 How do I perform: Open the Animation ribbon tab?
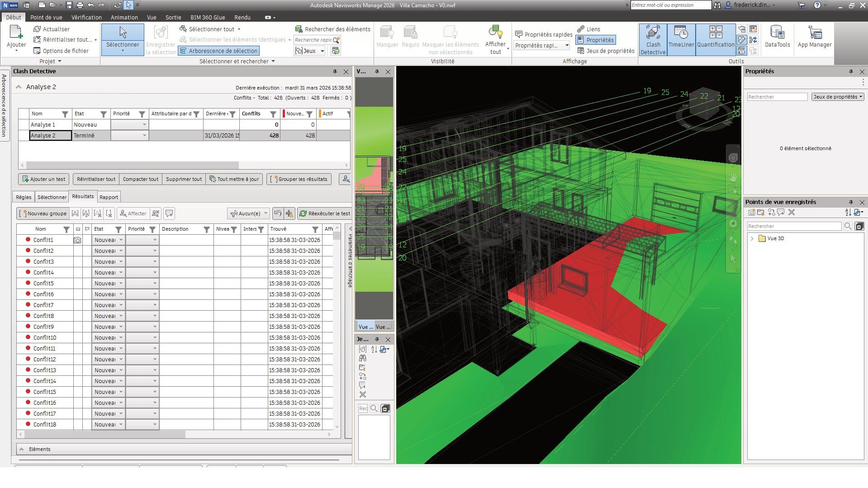(x=124, y=17)
